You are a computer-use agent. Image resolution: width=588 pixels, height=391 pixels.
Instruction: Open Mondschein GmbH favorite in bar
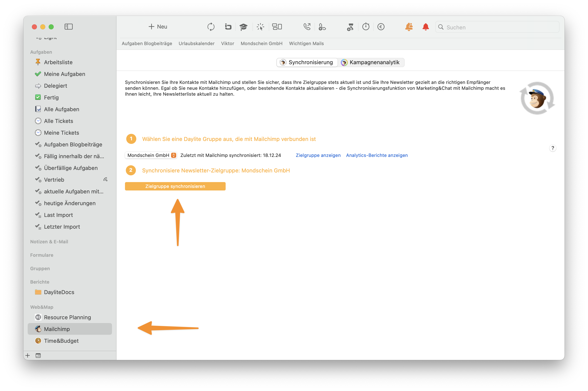coord(261,43)
